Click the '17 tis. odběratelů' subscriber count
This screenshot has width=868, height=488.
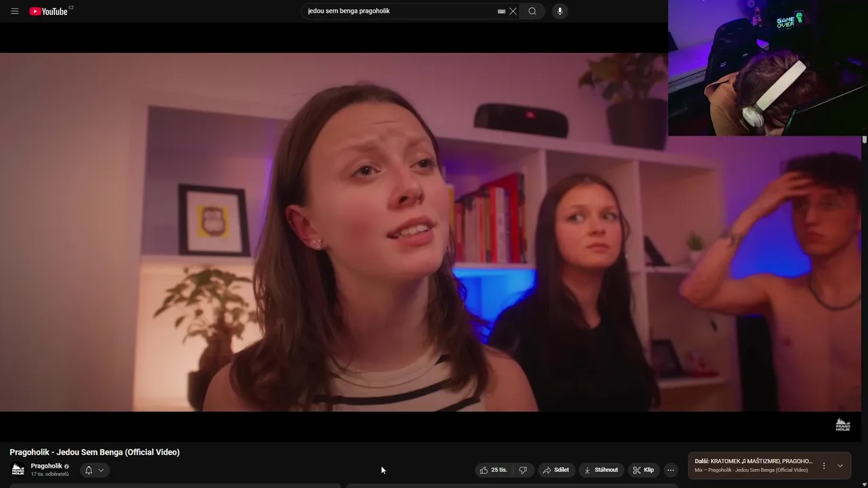[50, 474]
